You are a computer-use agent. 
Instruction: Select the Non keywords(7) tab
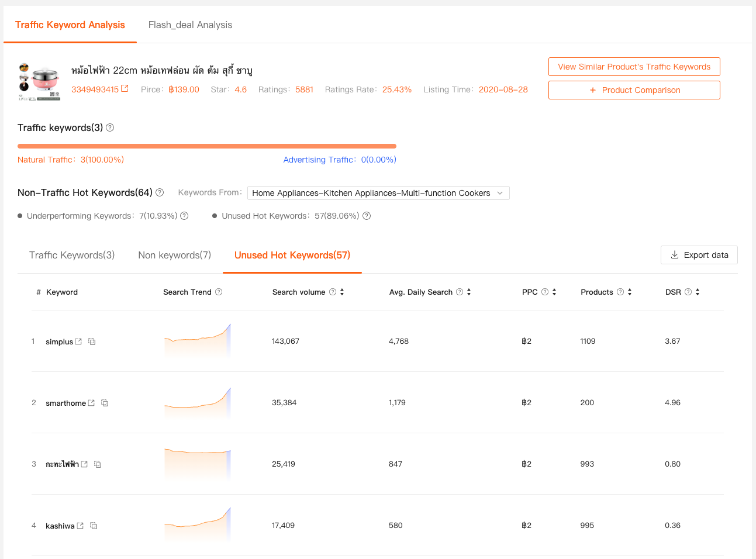tap(174, 255)
